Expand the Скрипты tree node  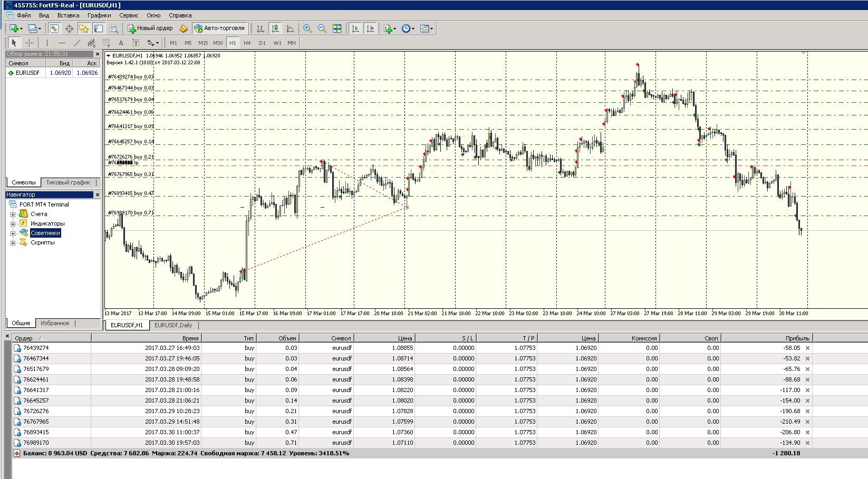[x=13, y=243]
